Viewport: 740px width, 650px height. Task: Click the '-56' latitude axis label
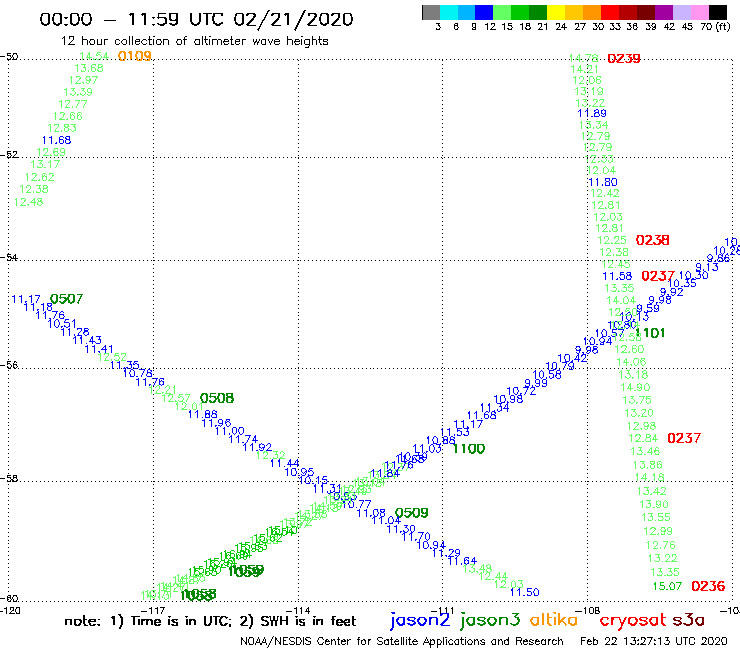tap(9, 365)
